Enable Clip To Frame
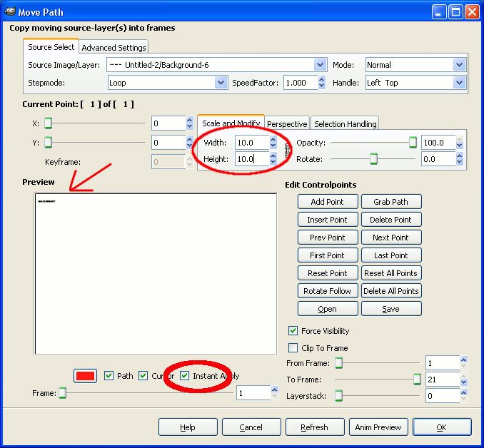 293,347
